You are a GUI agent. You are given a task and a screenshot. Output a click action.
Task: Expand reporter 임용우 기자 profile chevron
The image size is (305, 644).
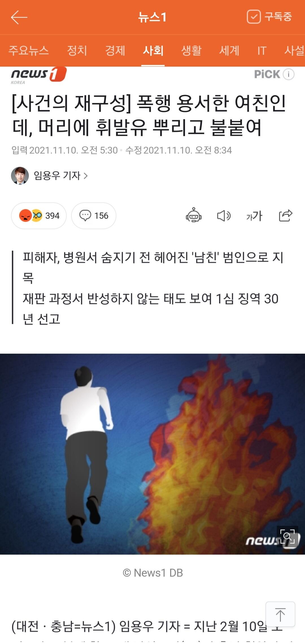point(86,176)
